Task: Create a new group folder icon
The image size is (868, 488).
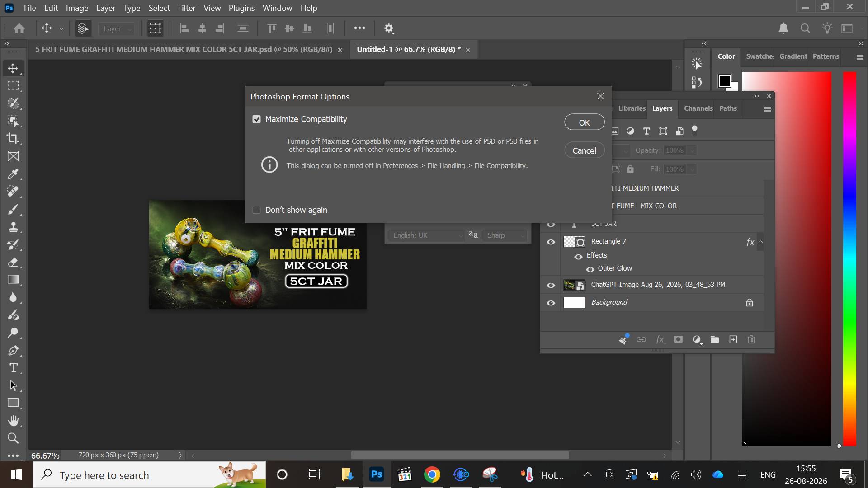Action: [x=715, y=339]
